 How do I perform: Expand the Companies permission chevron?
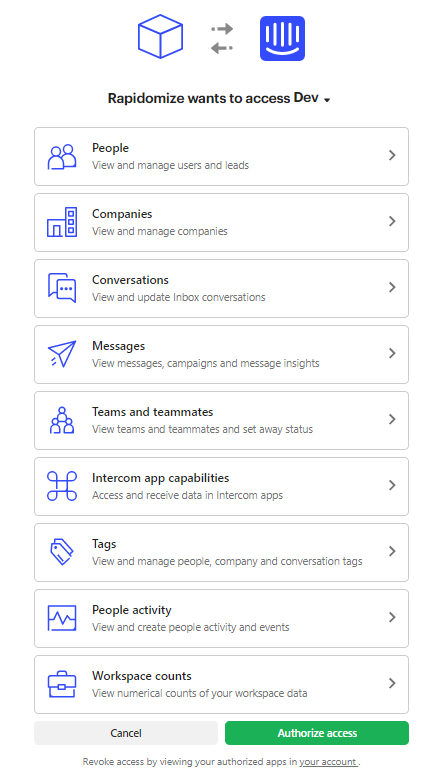click(x=392, y=221)
